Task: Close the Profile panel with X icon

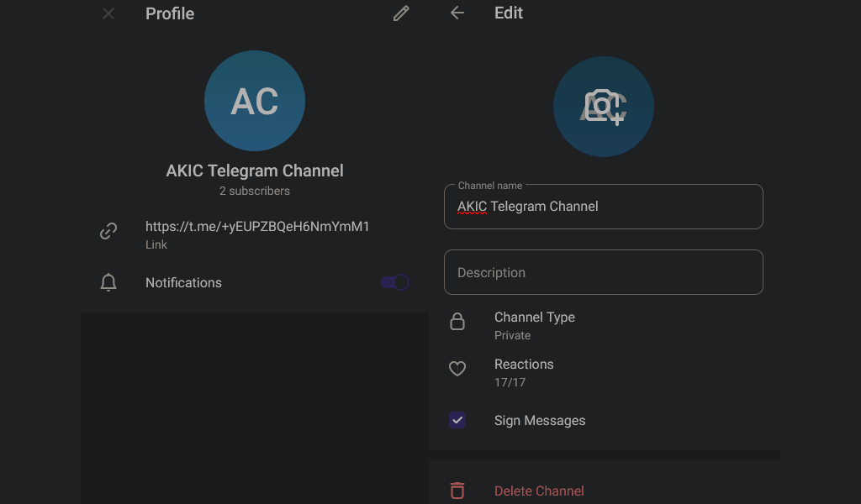Action: 108,13
